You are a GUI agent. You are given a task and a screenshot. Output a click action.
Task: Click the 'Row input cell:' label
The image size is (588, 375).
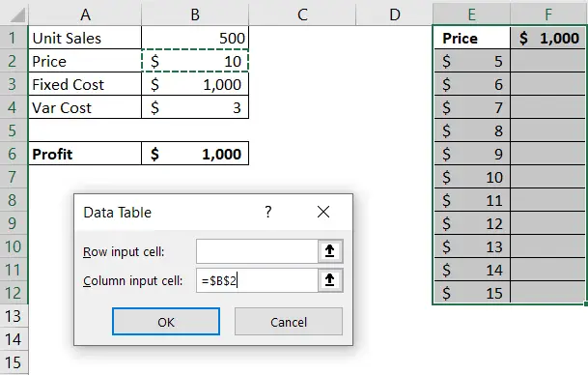124,251
